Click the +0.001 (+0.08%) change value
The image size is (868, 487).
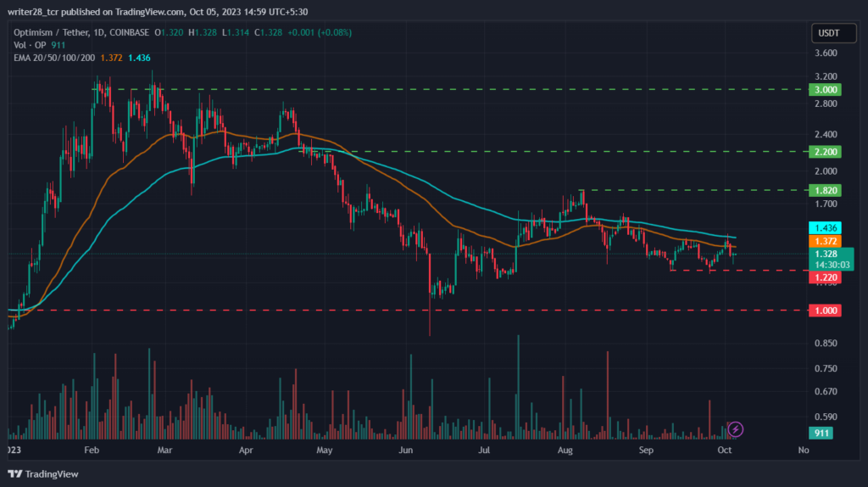pyautogui.click(x=320, y=33)
